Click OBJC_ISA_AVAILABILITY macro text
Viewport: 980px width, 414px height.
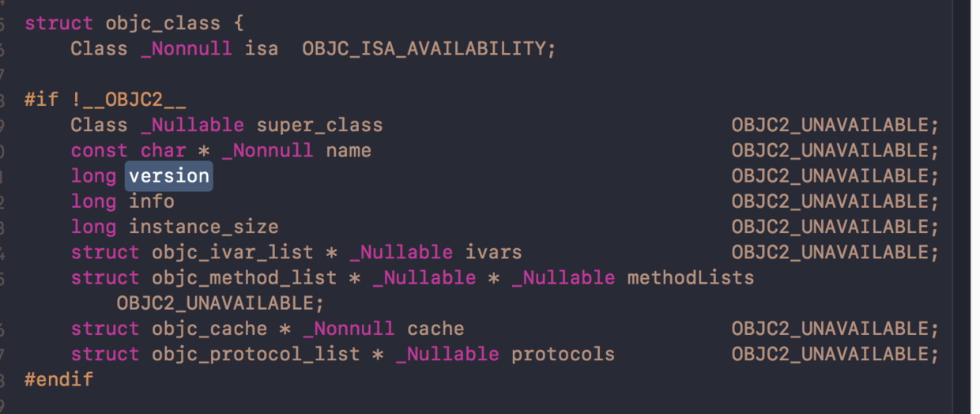tap(423, 49)
